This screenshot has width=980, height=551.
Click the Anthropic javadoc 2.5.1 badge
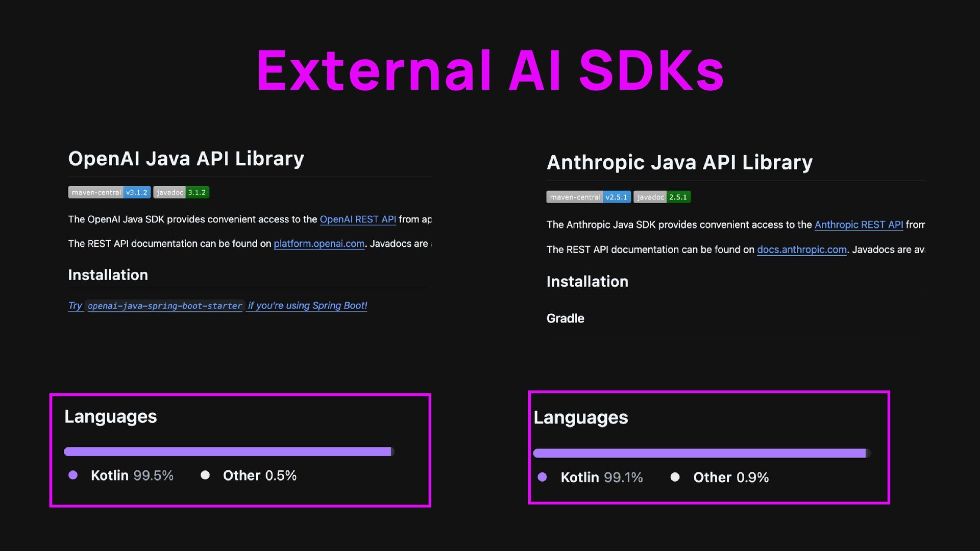pyautogui.click(x=662, y=197)
